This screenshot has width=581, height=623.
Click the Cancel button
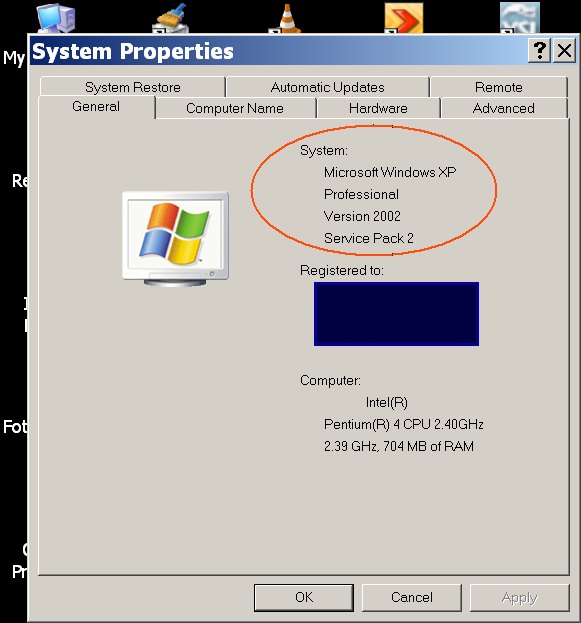click(x=412, y=597)
